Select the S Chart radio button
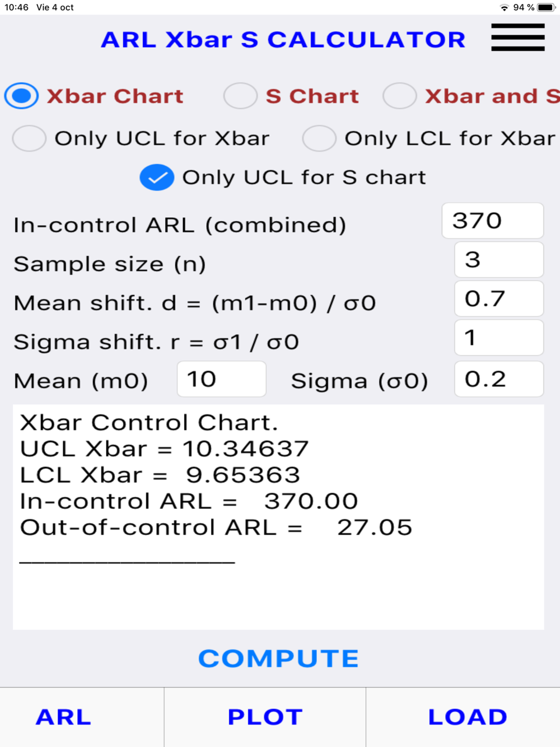This screenshot has width=560, height=747. pos(240,96)
